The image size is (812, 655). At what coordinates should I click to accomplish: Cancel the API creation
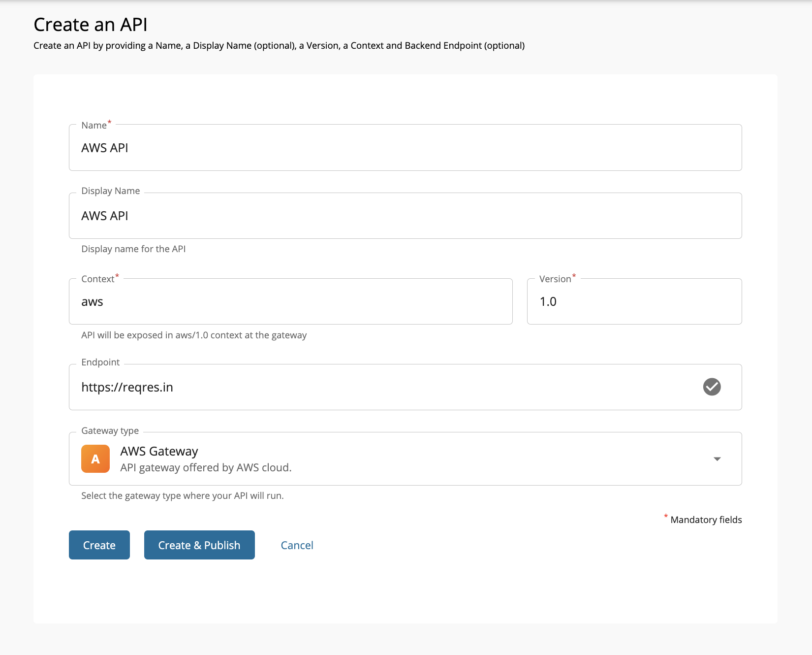pos(297,545)
